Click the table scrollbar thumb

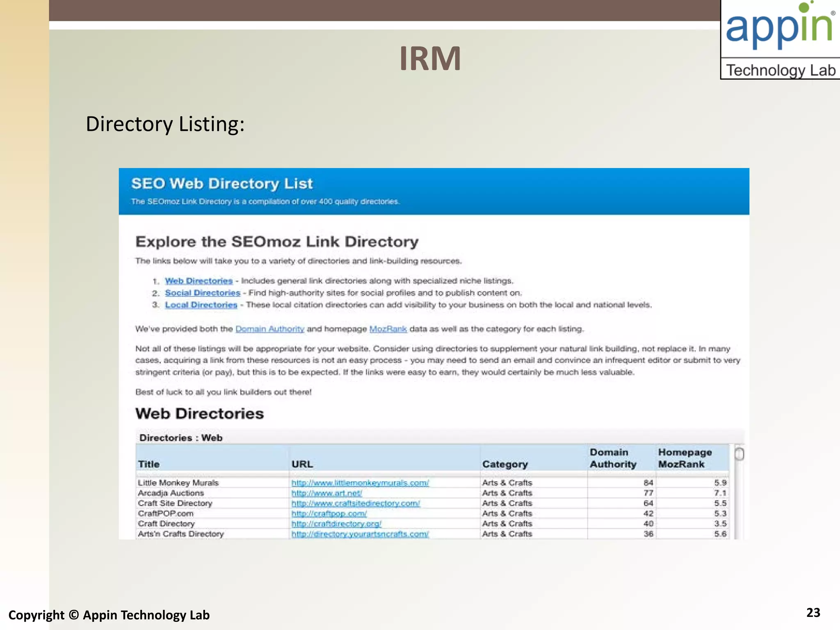pos(739,454)
